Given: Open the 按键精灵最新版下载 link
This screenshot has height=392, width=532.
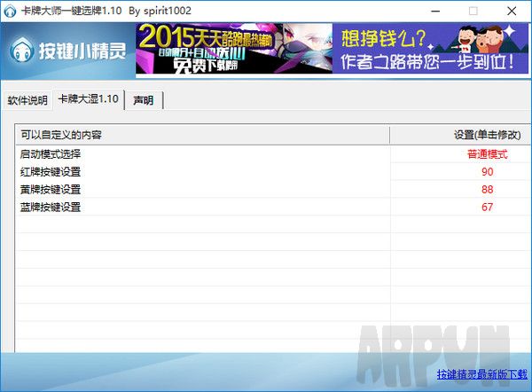Looking at the screenshot, I should click(482, 374).
